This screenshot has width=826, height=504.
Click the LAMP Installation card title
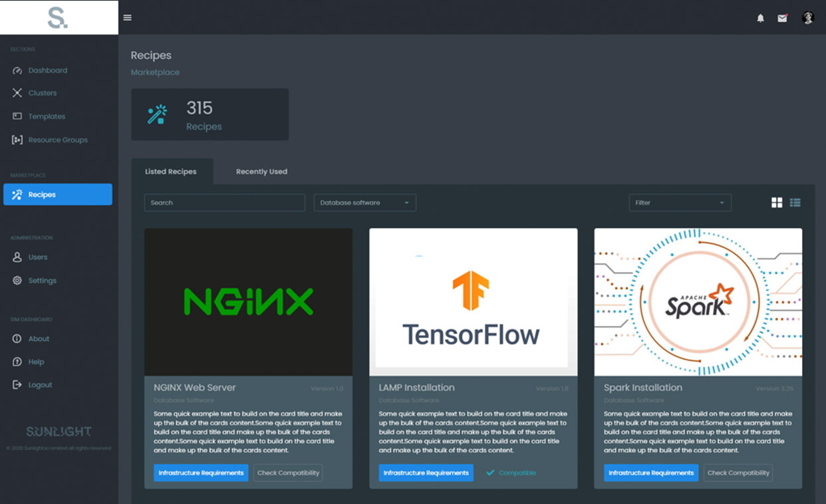[x=417, y=388]
